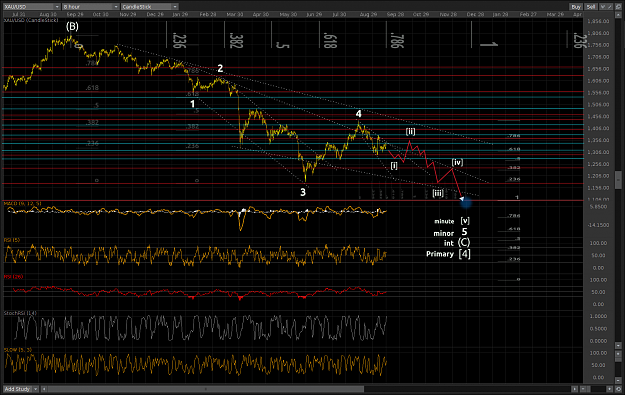Click the 'Primary [4]' annotation text
The height and width of the screenshot is (395, 625).
tap(448, 254)
